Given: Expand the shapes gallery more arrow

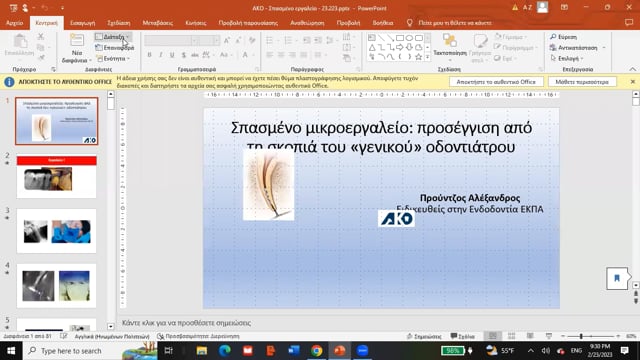Looking at the screenshot, I should tap(427, 58).
